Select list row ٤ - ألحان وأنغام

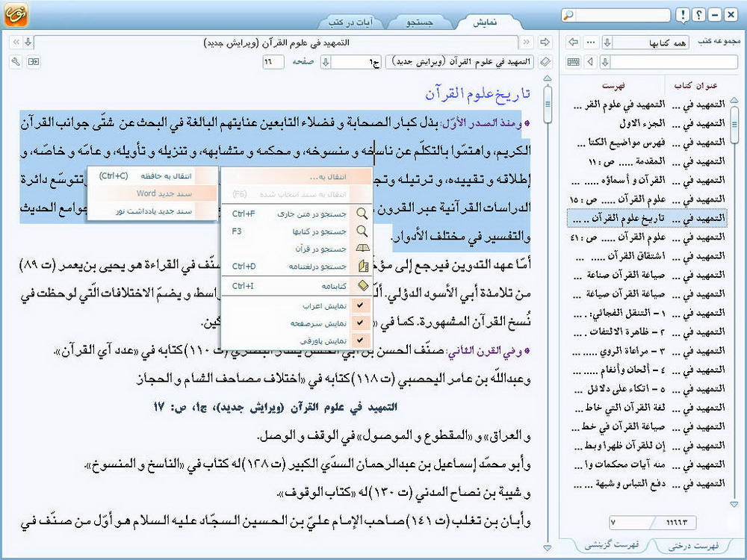tap(647, 370)
